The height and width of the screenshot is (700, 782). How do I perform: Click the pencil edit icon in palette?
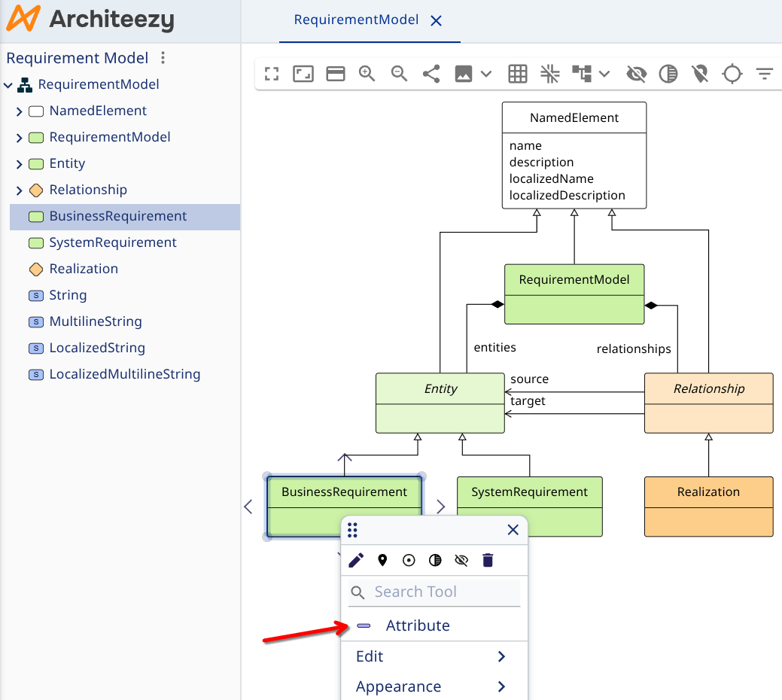(x=356, y=560)
